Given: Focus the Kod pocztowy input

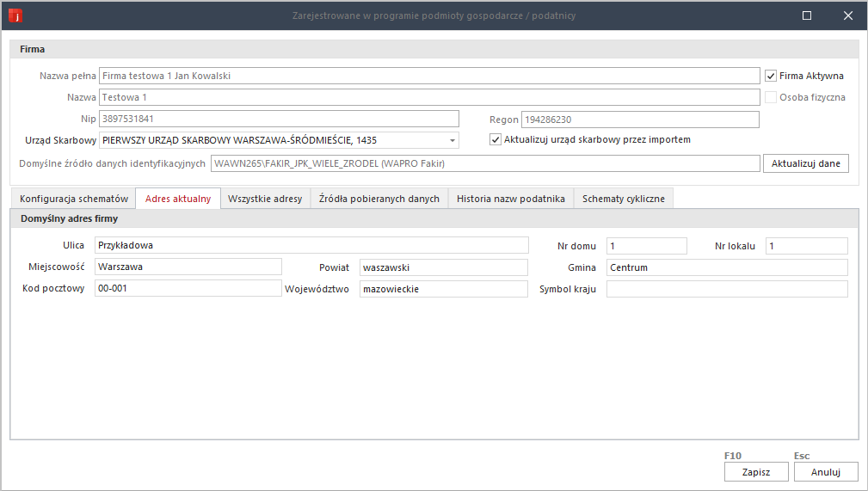Looking at the screenshot, I should coord(188,289).
